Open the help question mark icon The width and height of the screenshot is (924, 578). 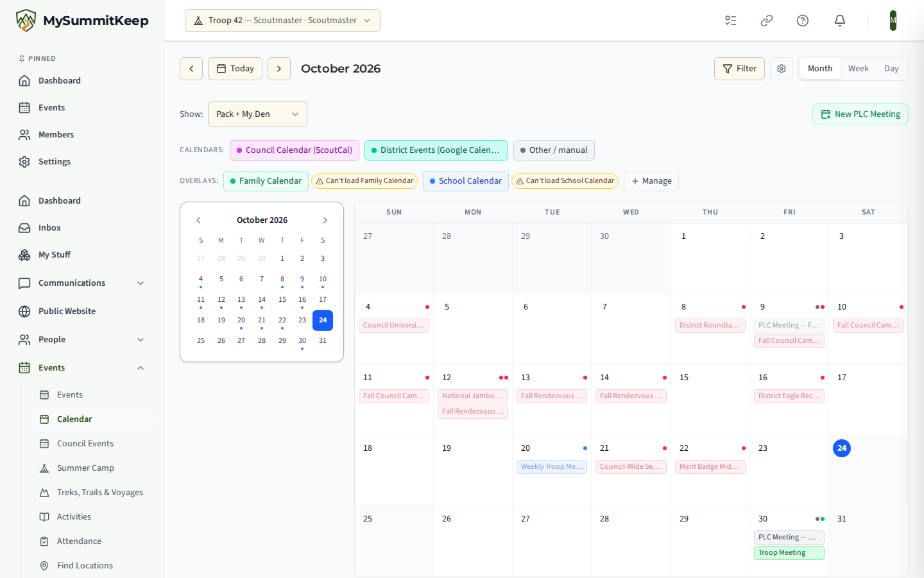click(x=803, y=21)
